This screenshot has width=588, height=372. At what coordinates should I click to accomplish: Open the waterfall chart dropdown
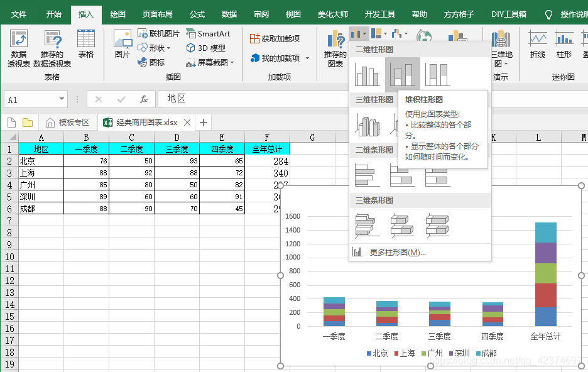400,34
